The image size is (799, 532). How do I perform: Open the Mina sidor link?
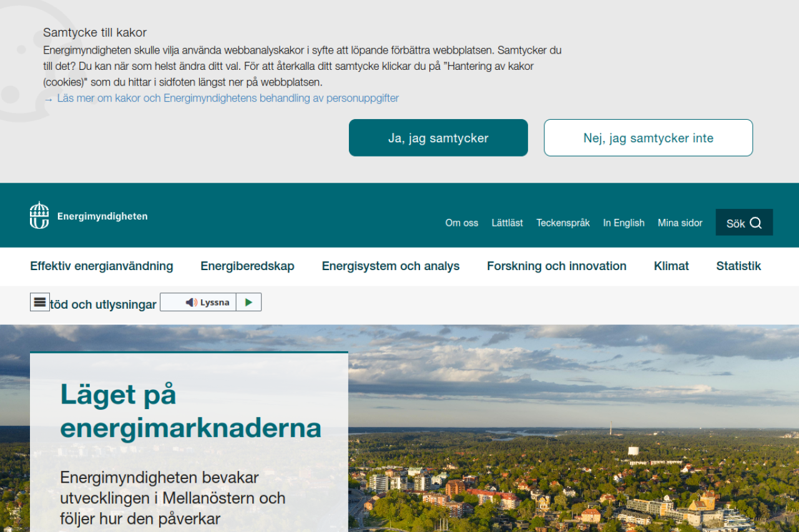click(680, 223)
